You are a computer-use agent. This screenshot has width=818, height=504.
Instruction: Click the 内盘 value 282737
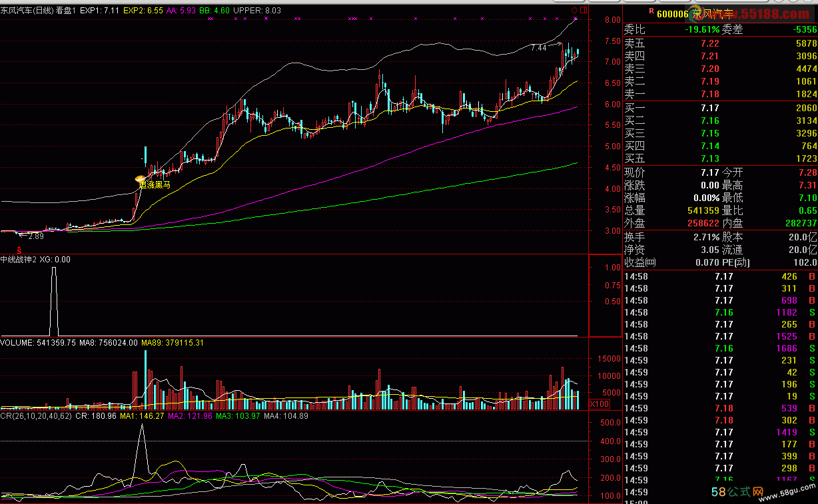click(x=800, y=223)
